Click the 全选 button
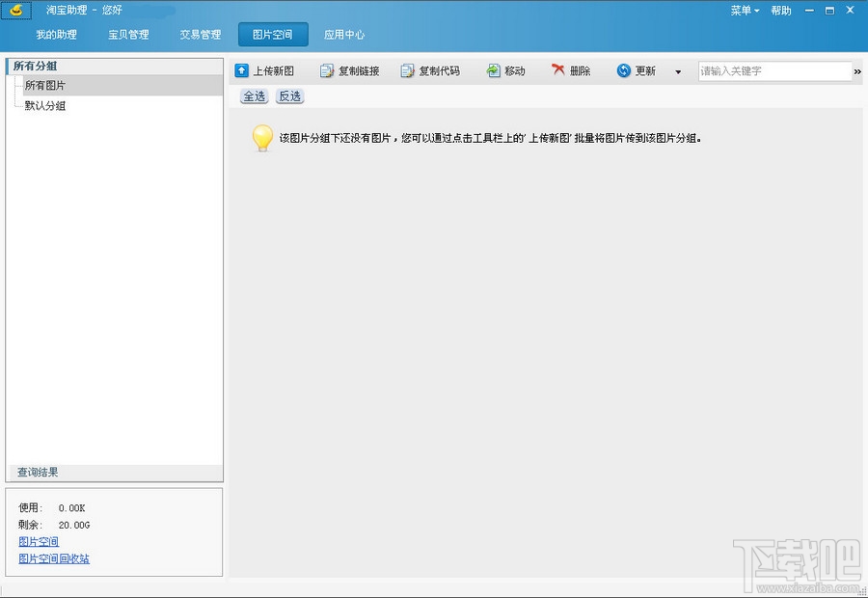Image resolution: width=868 pixels, height=598 pixels. click(x=255, y=96)
